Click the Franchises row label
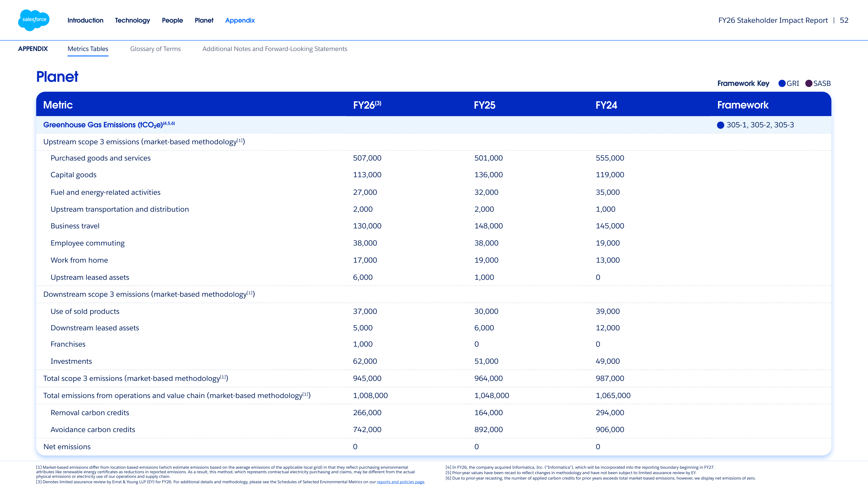This screenshot has height=488, width=868. [x=68, y=344]
